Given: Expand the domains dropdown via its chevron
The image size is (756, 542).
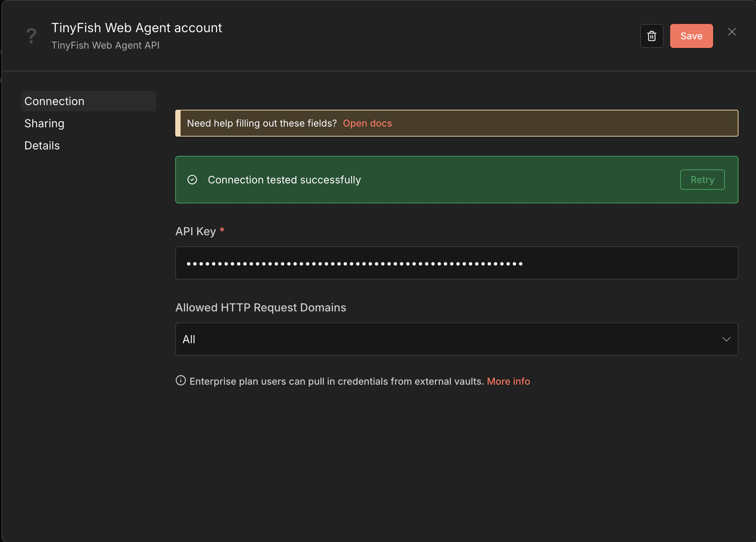Looking at the screenshot, I should click(726, 339).
